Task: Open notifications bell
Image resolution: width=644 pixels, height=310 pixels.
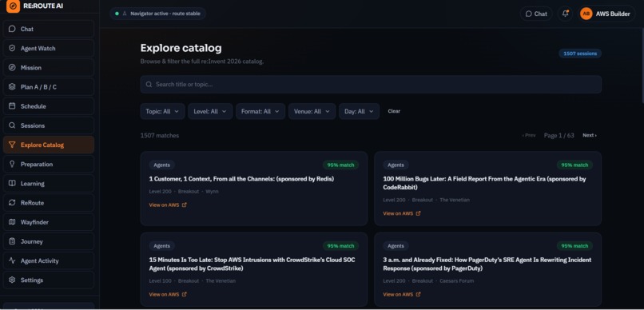Action: (565, 14)
